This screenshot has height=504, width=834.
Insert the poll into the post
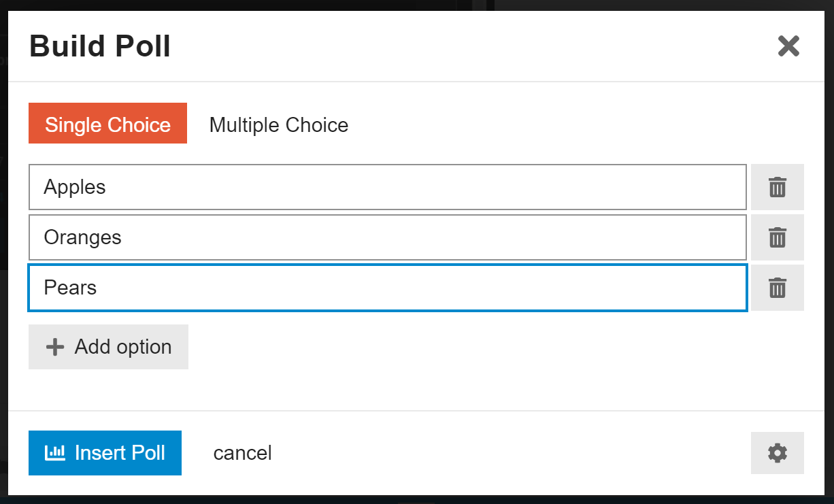click(105, 453)
